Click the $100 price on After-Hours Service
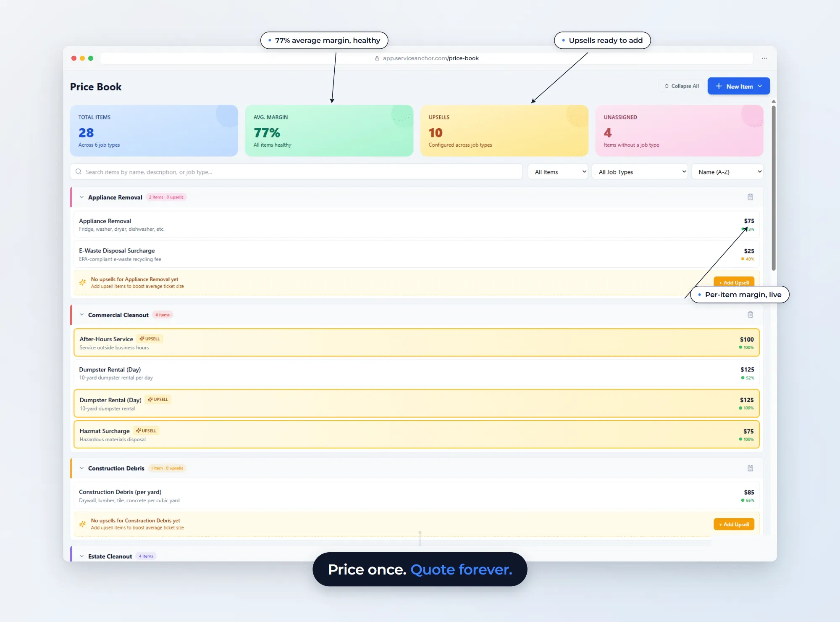The width and height of the screenshot is (840, 622). click(x=747, y=339)
